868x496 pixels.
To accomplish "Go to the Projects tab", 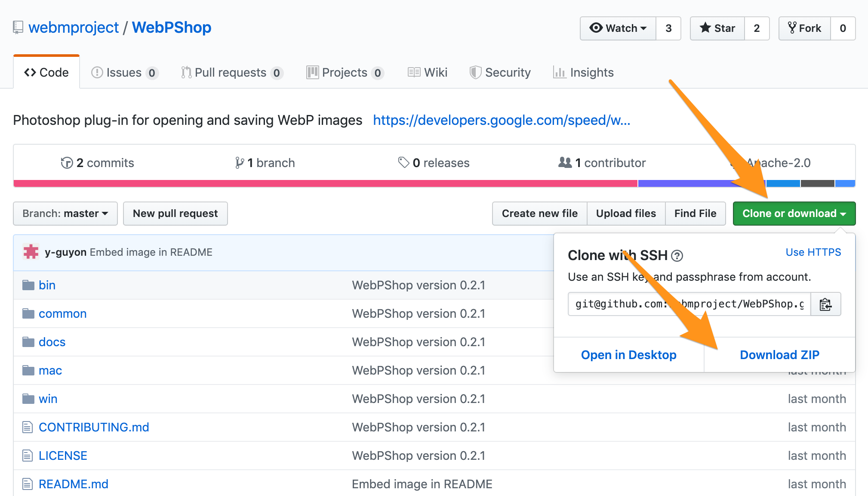I will click(x=345, y=72).
